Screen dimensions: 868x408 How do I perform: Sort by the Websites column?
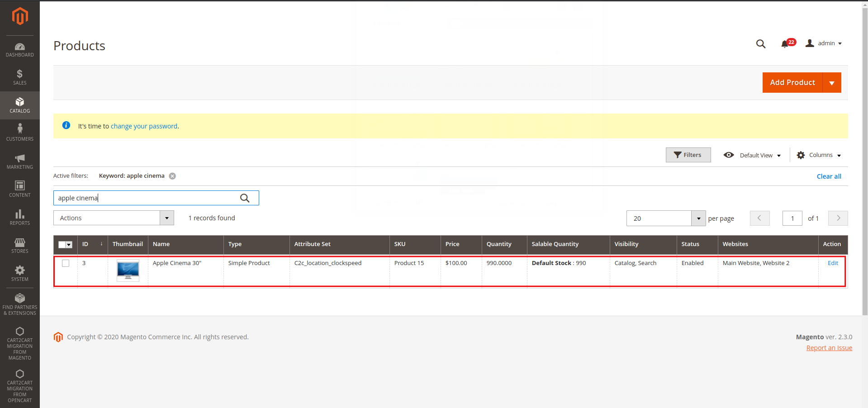(768, 244)
